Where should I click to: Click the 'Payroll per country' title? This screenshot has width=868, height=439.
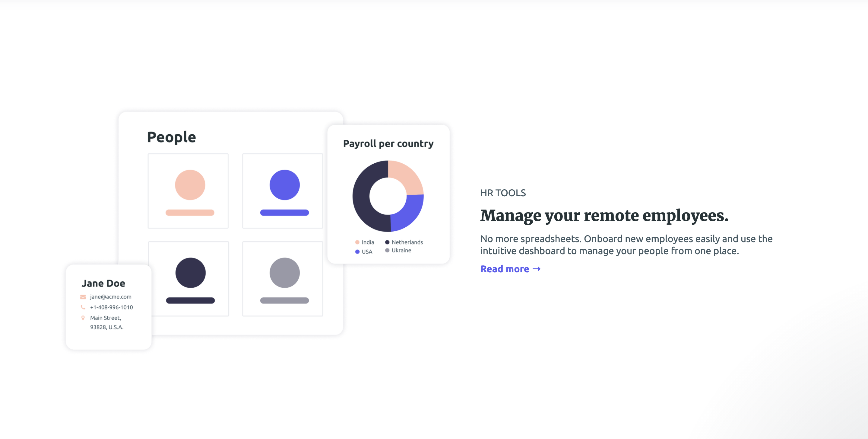pos(388,144)
